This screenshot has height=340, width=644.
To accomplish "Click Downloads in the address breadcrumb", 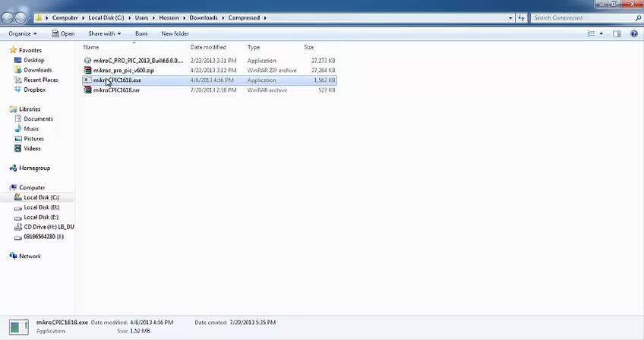I will [x=204, y=17].
